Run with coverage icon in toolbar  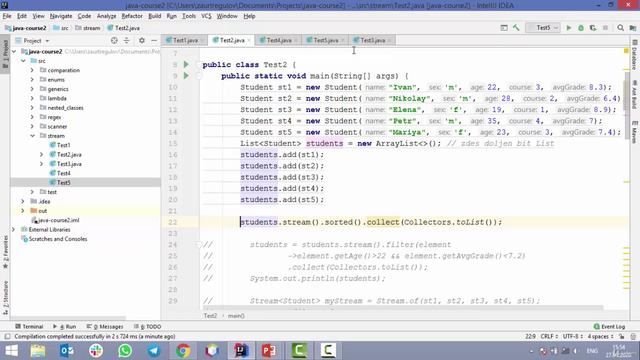tap(593, 28)
